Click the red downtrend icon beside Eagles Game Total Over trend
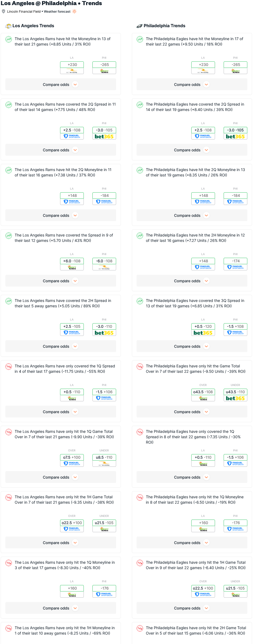The image size is (253, 644). (140, 367)
